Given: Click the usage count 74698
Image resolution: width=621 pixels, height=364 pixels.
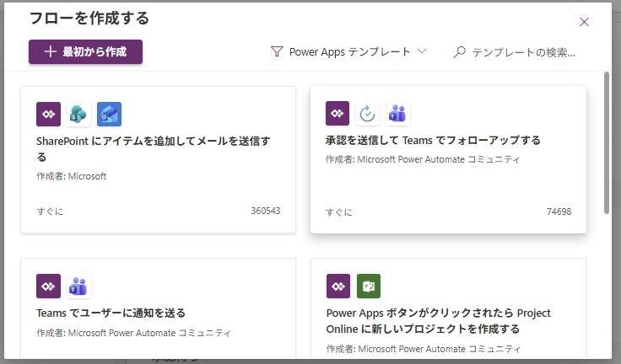Looking at the screenshot, I should [x=559, y=211].
